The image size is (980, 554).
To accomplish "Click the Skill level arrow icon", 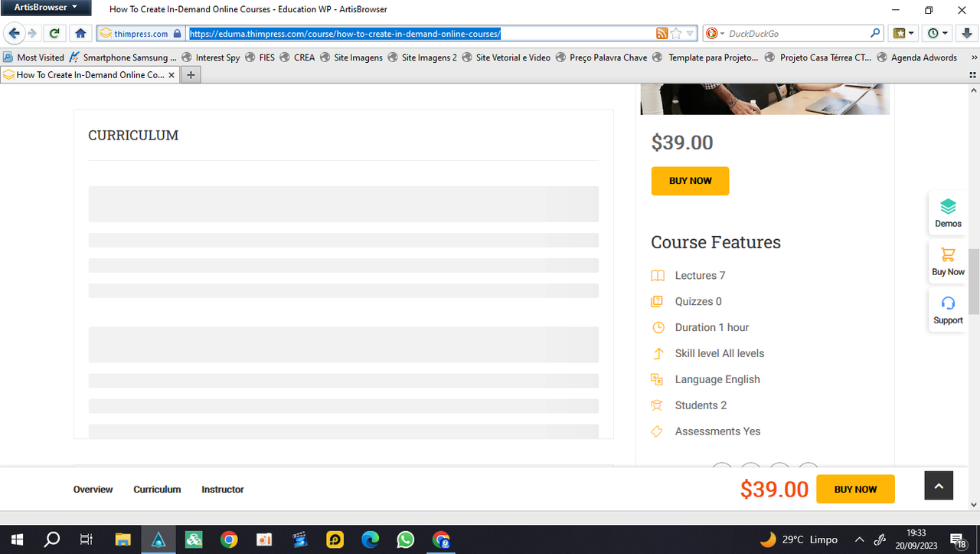I will pos(658,354).
